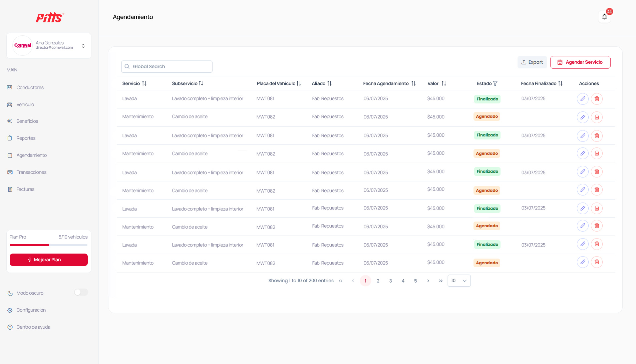This screenshot has height=364, width=636.
Task: Click the Plan Pro vehicle usage bar
Action: click(48, 245)
